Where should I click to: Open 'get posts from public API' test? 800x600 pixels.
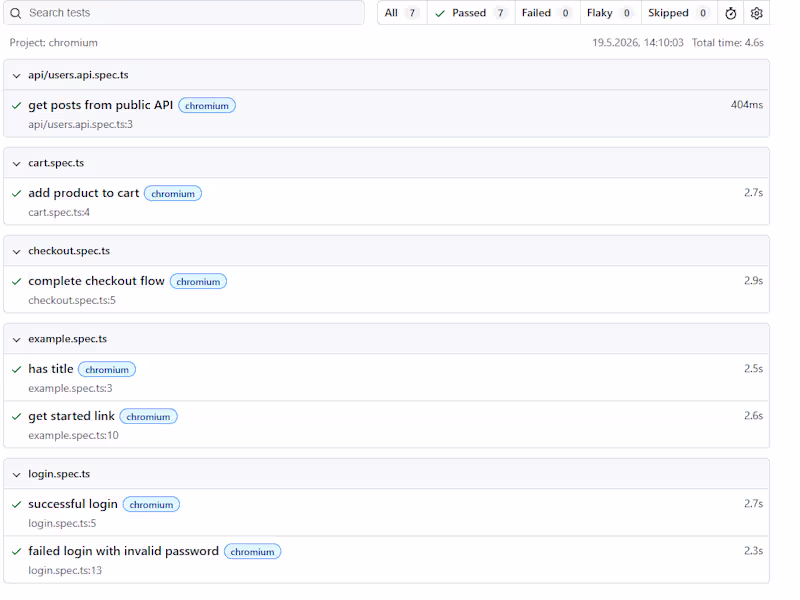pyautogui.click(x=101, y=105)
